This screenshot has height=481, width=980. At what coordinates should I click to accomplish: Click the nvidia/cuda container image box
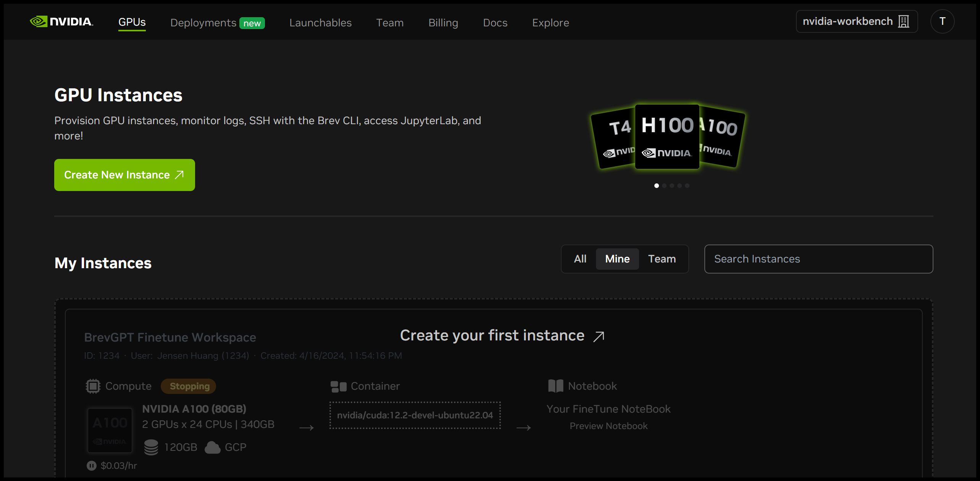[415, 415]
